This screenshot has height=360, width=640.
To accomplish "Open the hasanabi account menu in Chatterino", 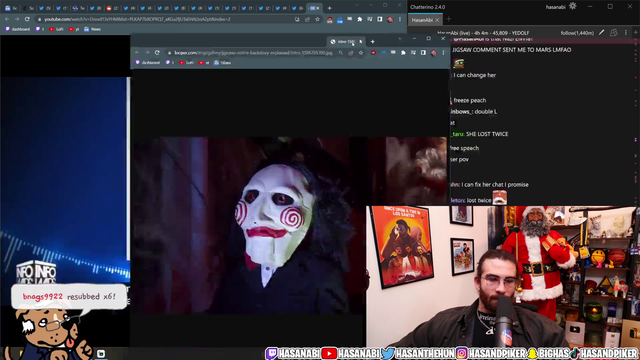I will pyautogui.click(x=556, y=7).
